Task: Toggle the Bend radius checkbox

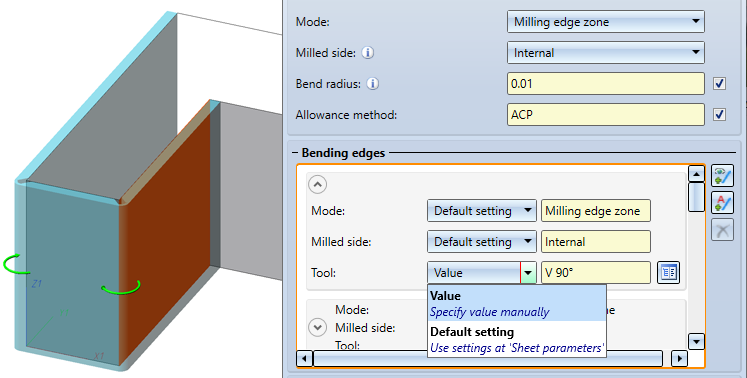Action: point(719,84)
